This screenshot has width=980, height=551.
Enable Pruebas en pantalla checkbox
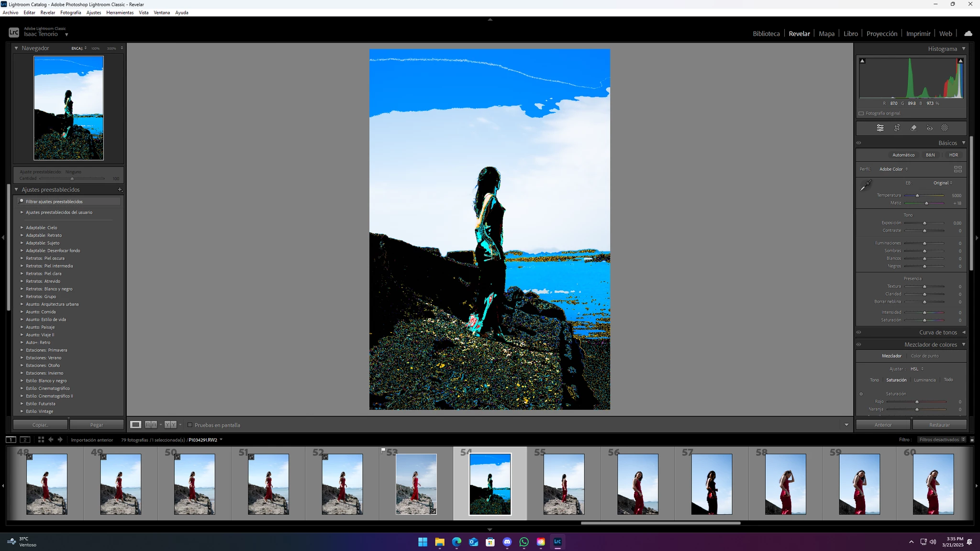[x=190, y=425]
